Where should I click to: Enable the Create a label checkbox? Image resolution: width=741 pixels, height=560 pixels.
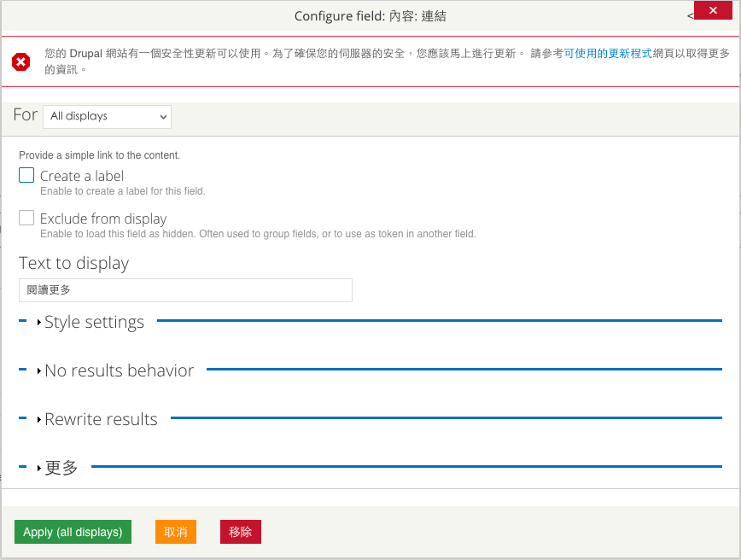(x=26, y=175)
